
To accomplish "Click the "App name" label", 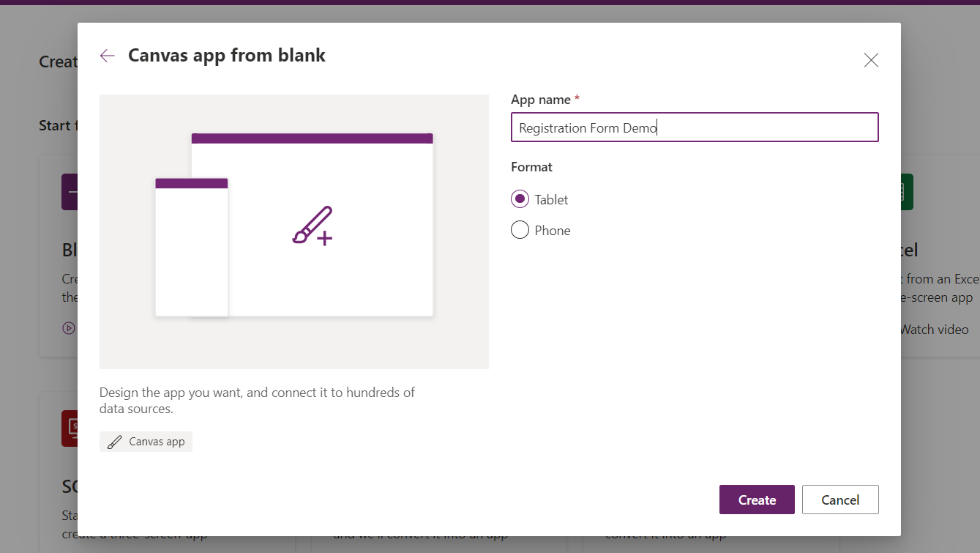I will (x=540, y=99).
